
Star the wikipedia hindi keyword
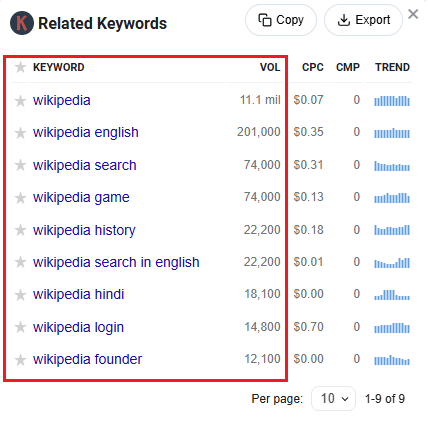[x=20, y=295]
